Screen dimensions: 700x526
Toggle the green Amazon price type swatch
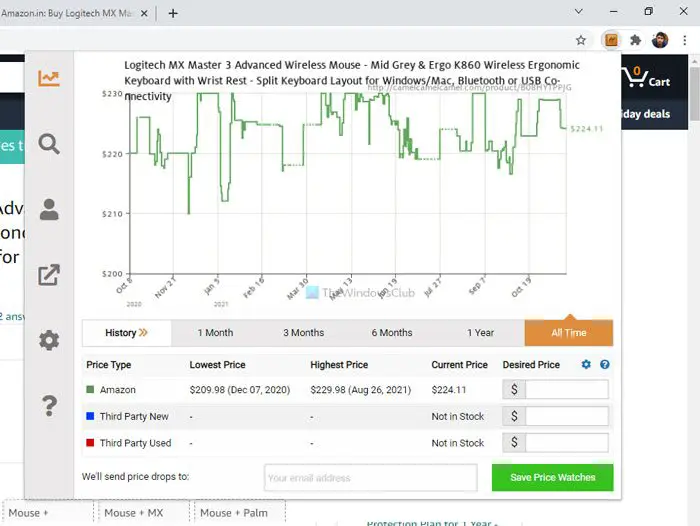(x=90, y=389)
